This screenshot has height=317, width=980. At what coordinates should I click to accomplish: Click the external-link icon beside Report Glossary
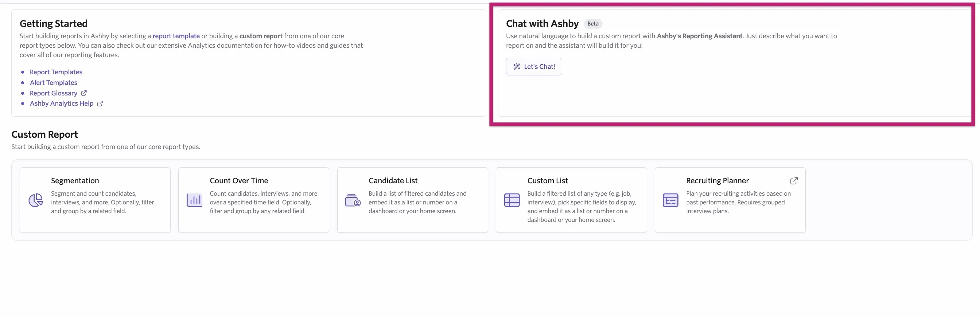pyautogui.click(x=84, y=93)
